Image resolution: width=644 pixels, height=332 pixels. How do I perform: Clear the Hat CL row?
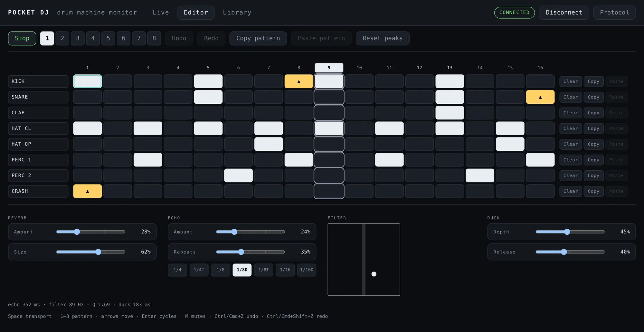point(571,128)
